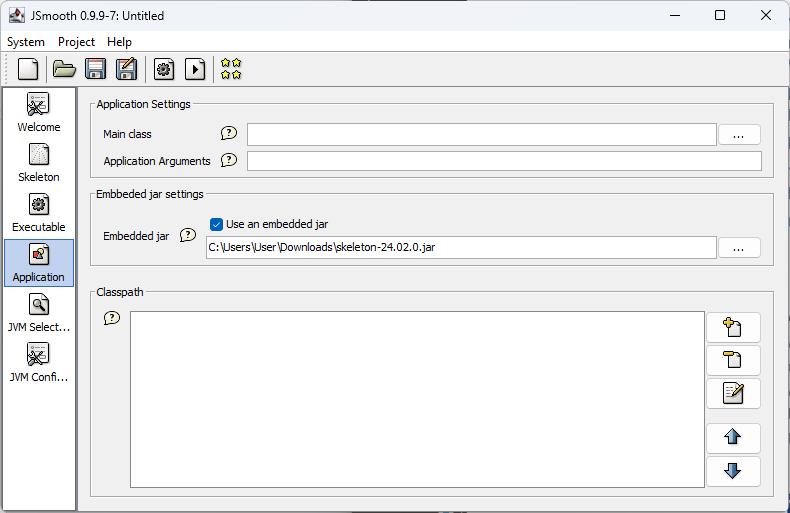This screenshot has width=790, height=513.
Task: Open a project via the folder icon
Action: point(64,69)
